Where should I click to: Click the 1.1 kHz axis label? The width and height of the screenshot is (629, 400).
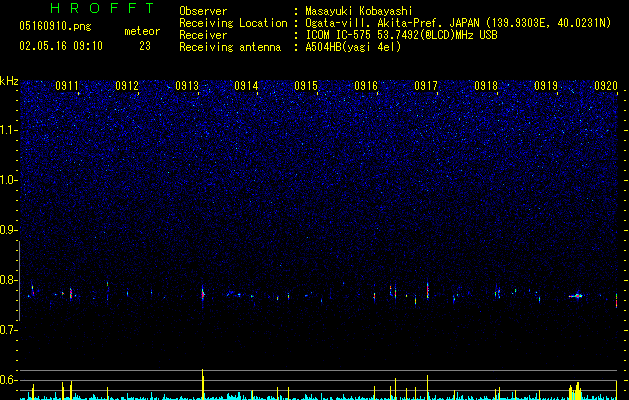(9, 130)
